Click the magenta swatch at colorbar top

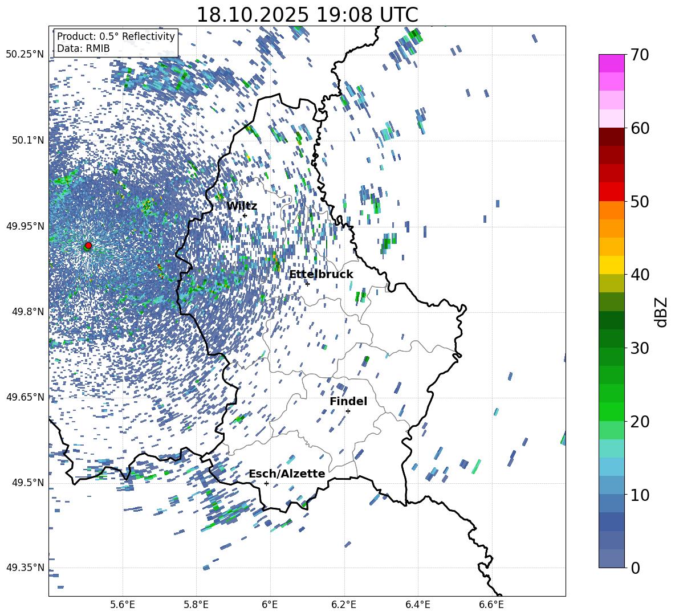[611, 63]
